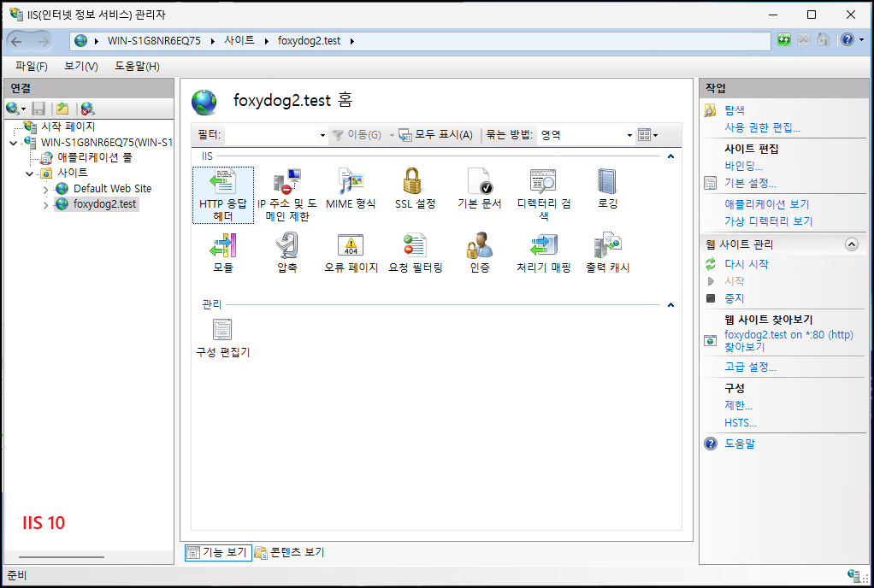Open the help icon dropdown arrow
Image resolution: width=874 pixels, height=588 pixels.
(x=861, y=40)
